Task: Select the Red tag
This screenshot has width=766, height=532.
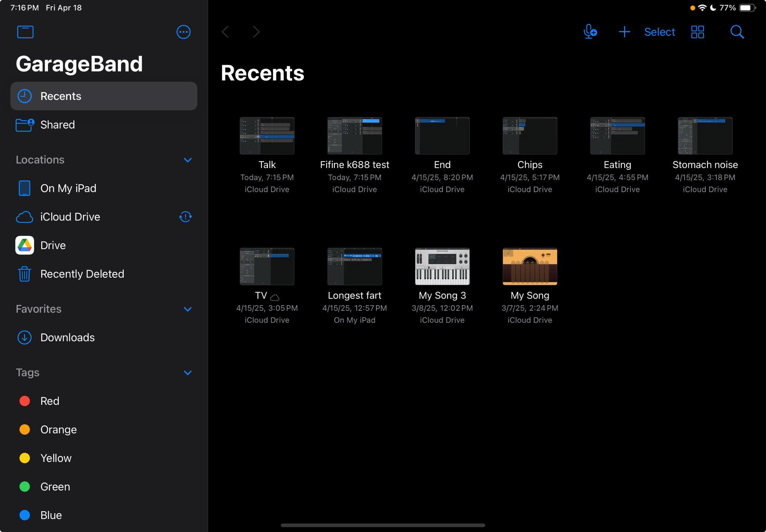Action: pyautogui.click(x=104, y=401)
